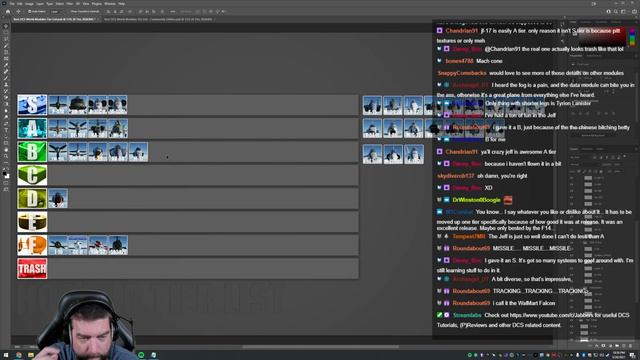Click the aircraft thumbnail in D tier

58,198
